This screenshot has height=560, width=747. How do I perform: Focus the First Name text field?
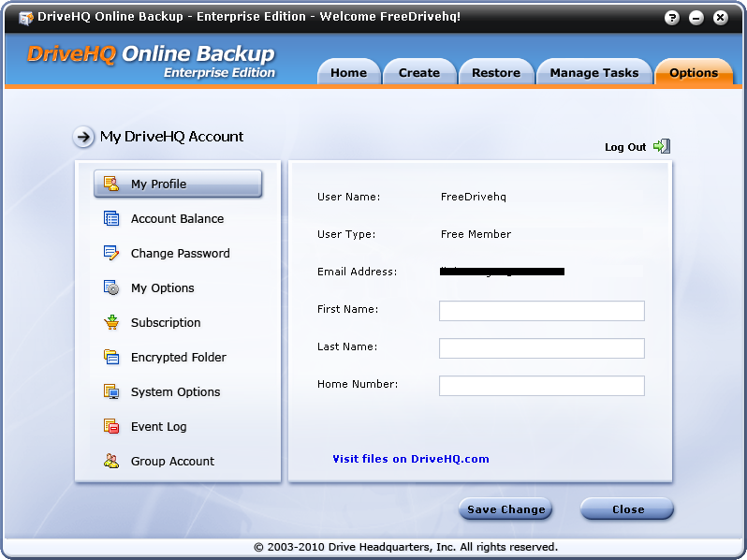(x=541, y=311)
